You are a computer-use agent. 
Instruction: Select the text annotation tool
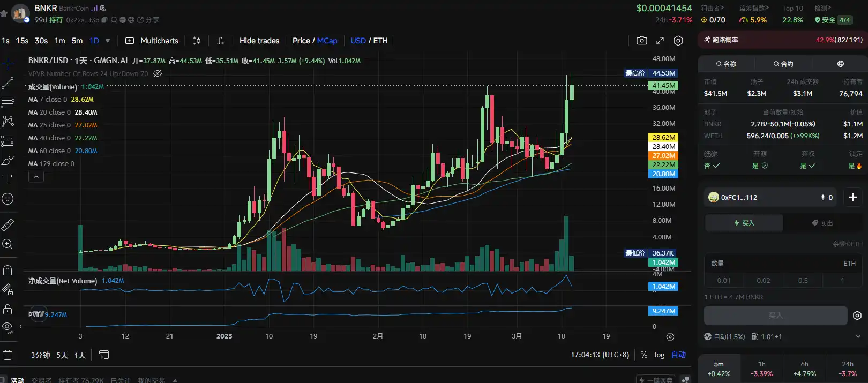8,179
